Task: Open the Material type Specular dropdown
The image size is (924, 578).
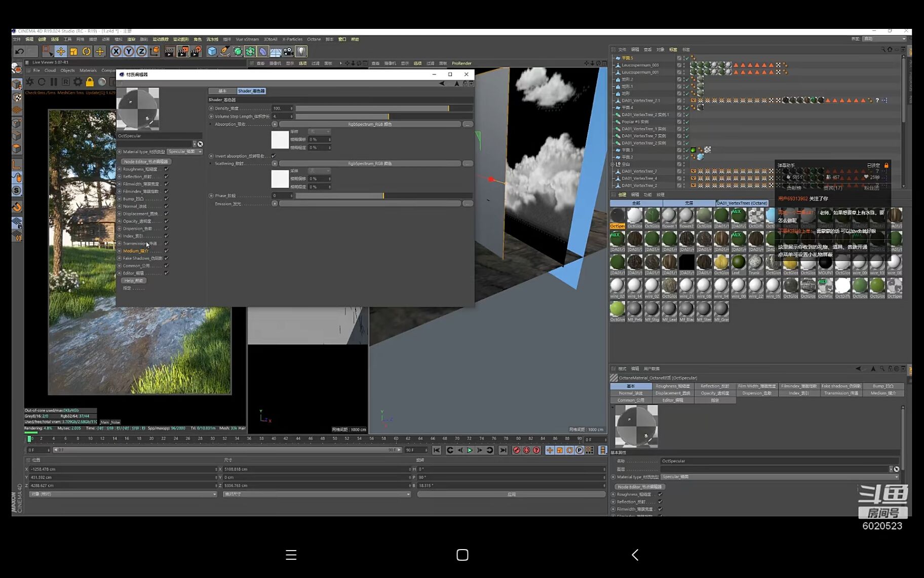Action: pyautogui.click(x=185, y=152)
